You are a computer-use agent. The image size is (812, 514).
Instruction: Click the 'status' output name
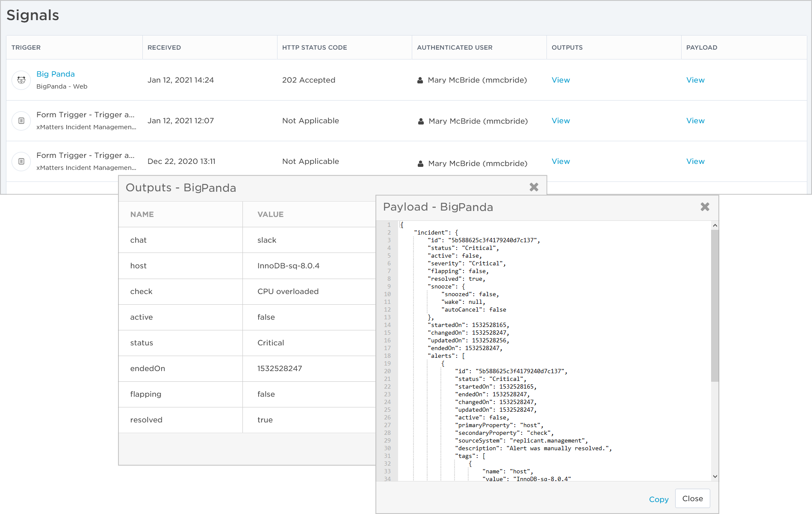(x=142, y=343)
